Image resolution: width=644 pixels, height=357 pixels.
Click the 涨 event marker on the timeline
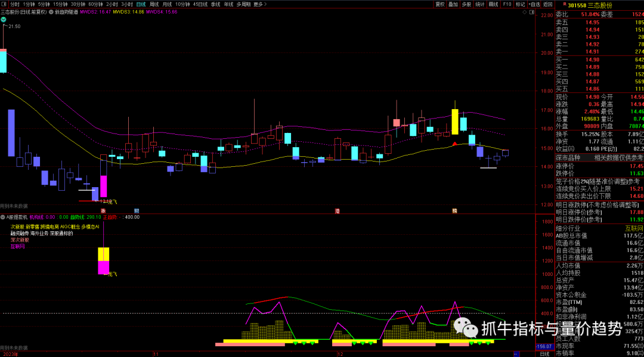click(x=103, y=211)
